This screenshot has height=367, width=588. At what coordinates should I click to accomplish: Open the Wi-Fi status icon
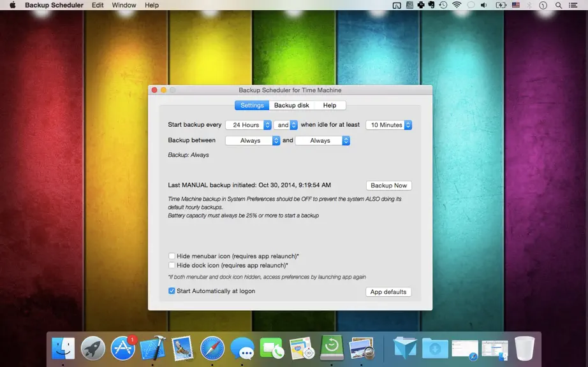pyautogui.click(x=457, y=5)
